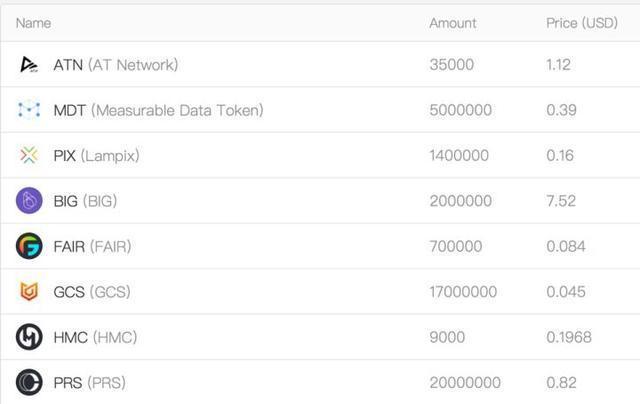Select the HMC price 0.1968 cell

point(569,337)
